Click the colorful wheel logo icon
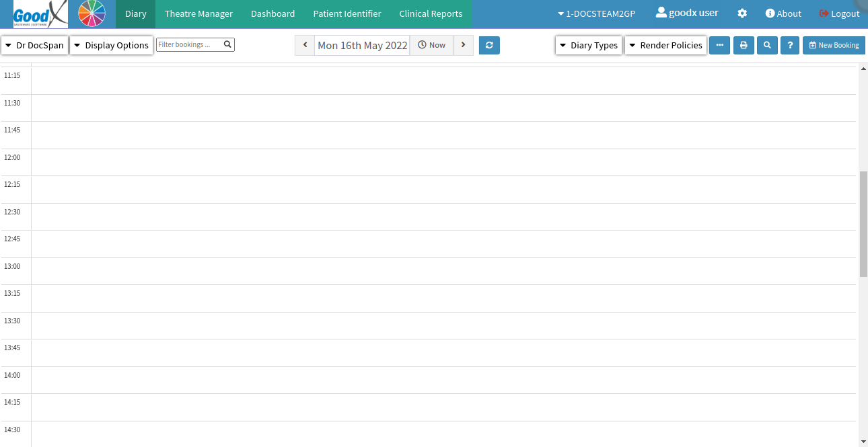Screen dimensions: 868x447 92,14
